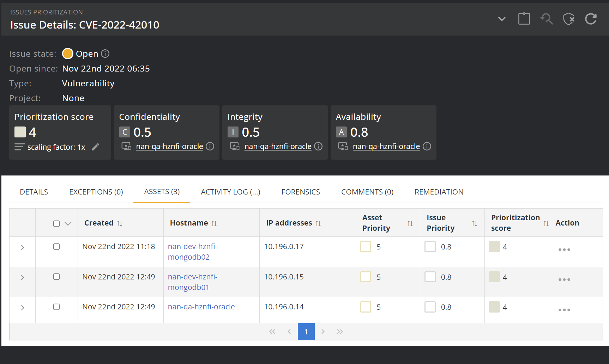Open actions menu for nan-qa-hznfi-oracle row
609x364 pixels.
point(564,310)
